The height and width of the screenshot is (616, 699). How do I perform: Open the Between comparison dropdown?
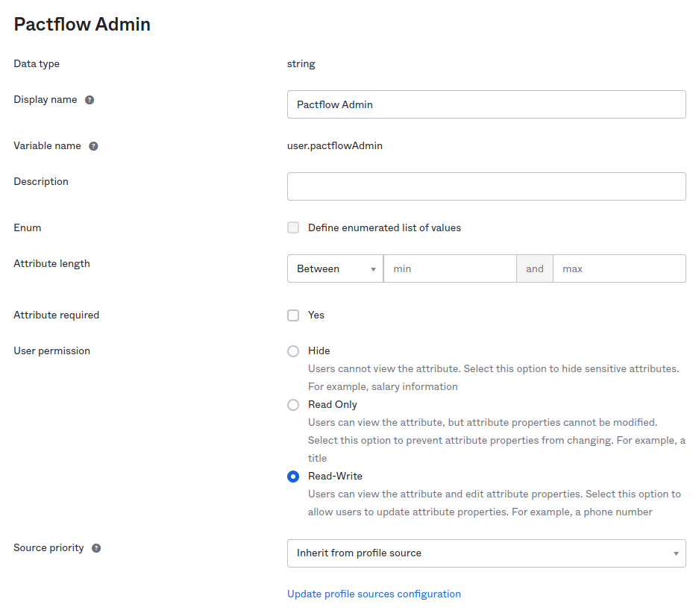(334, 268)
